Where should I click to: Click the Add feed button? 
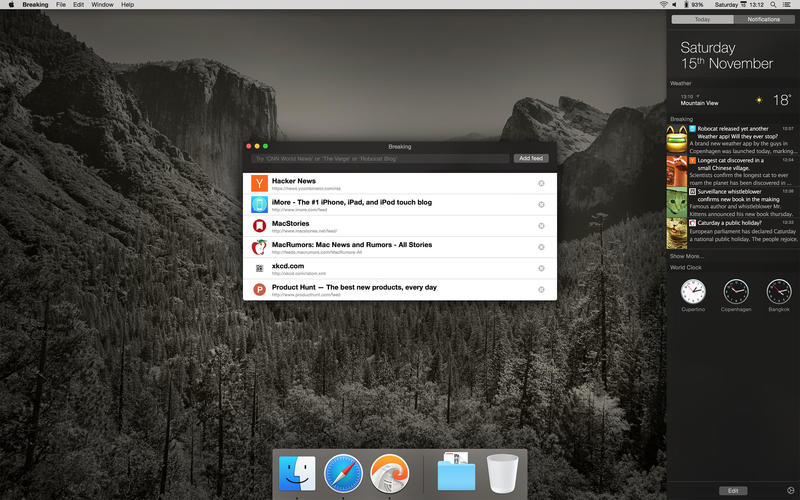(x=530, y=158)
